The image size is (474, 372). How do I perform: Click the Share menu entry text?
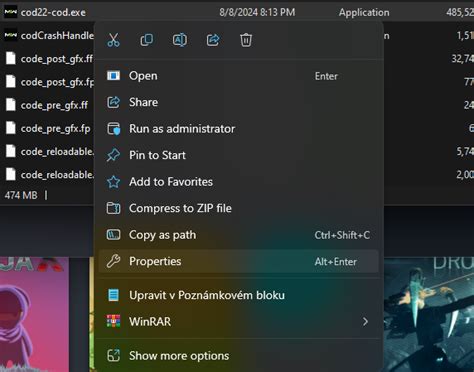click(143, 102)
